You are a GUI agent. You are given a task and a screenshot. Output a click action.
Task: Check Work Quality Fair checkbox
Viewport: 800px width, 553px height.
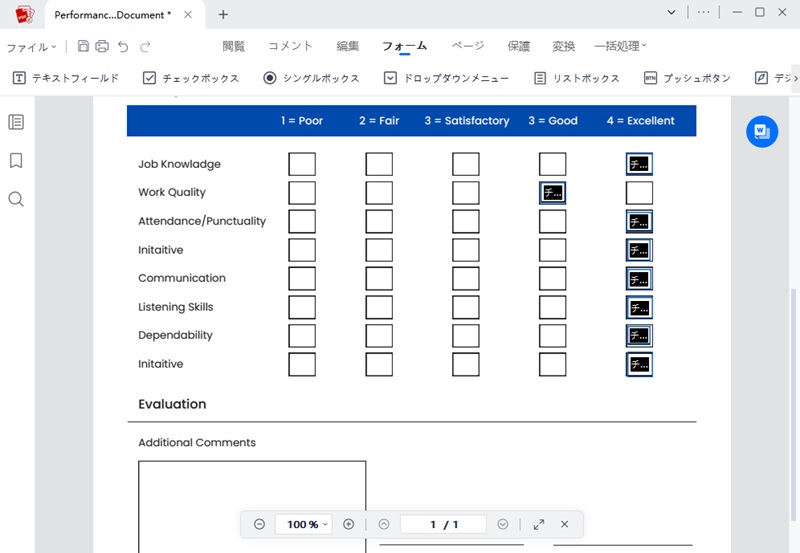point(379,193)
